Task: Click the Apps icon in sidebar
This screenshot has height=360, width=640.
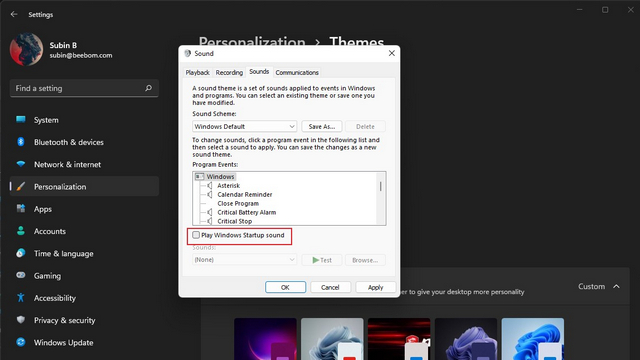Action: click(x=21, y=209)
